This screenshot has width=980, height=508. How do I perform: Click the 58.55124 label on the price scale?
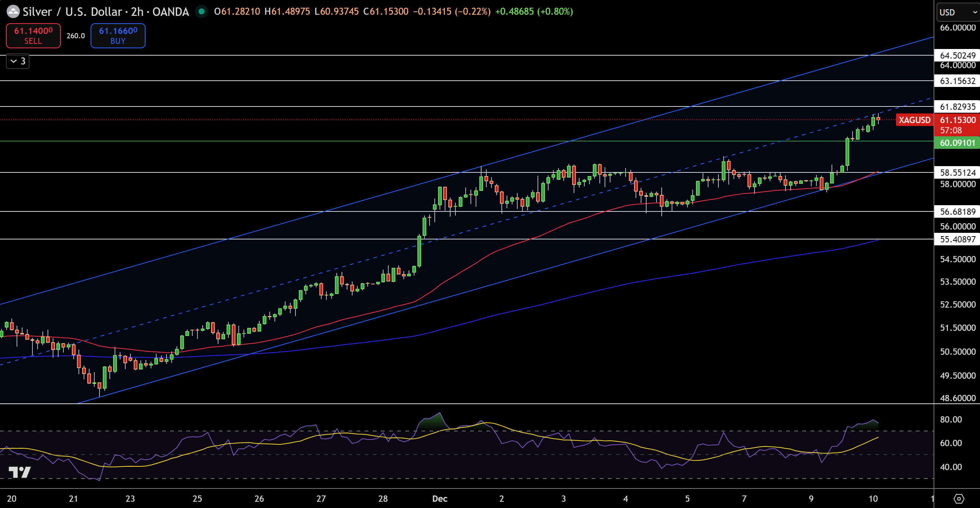[x=957, y=173]
